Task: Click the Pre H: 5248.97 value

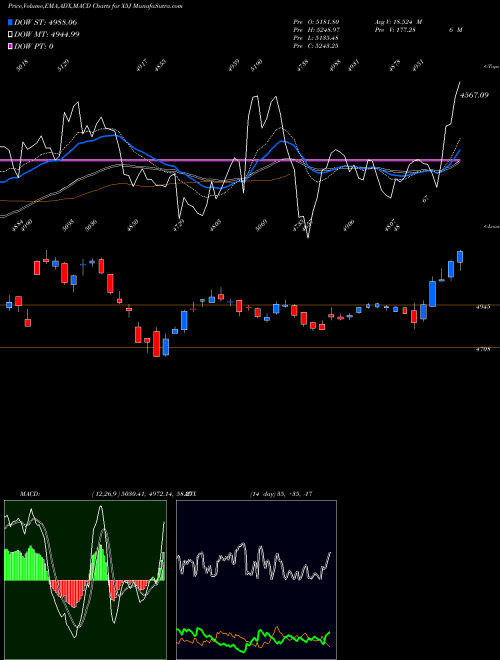Action: (316, 30)
